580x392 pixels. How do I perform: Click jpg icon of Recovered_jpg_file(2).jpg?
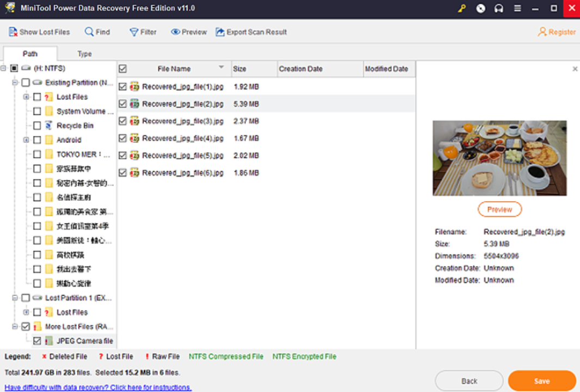tap(134, 104)
